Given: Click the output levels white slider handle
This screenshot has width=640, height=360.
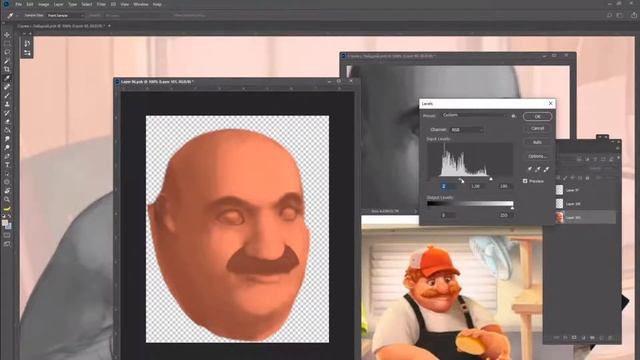Looking at the screenshot, I should point(513,208).
